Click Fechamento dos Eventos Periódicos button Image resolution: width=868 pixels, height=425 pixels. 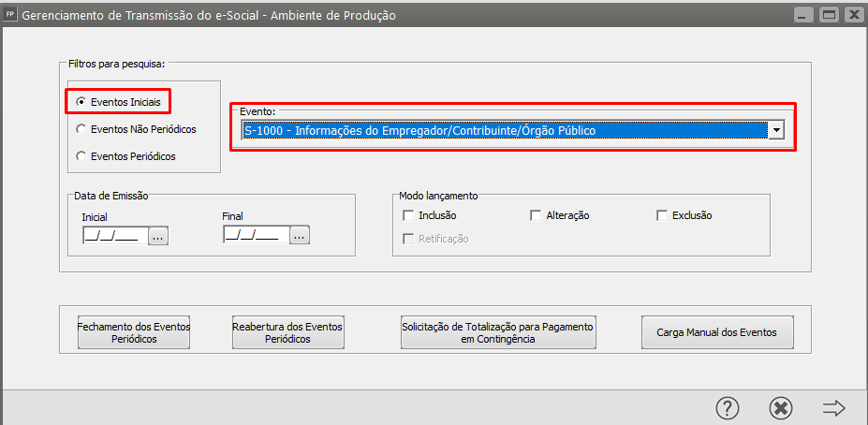(x=133, y=332)
